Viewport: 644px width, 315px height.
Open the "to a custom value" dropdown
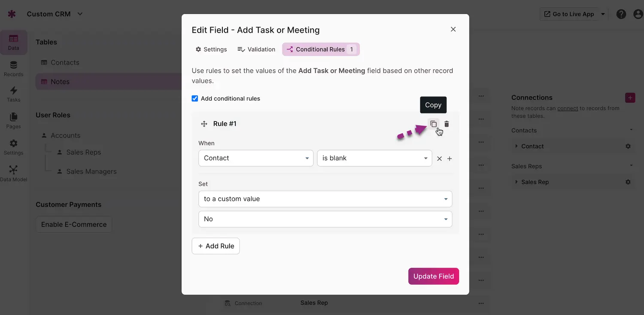tap(325, 199)
